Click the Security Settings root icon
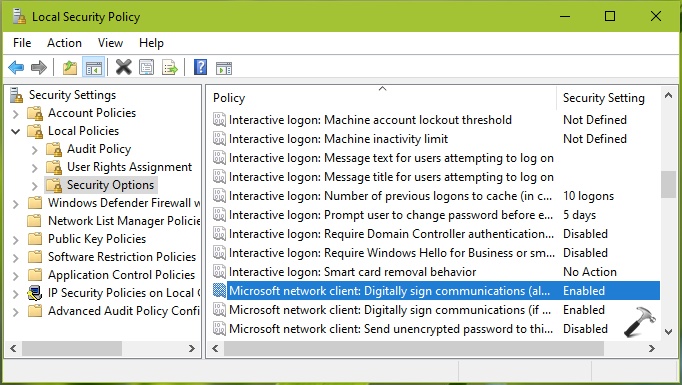682x385 pixels. pyautogui.click(x=17, y=95)
